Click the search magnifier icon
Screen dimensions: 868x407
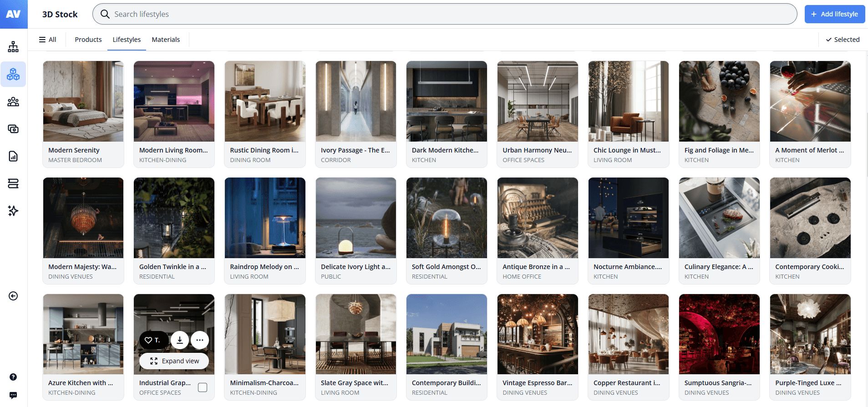tap(105, 14)
